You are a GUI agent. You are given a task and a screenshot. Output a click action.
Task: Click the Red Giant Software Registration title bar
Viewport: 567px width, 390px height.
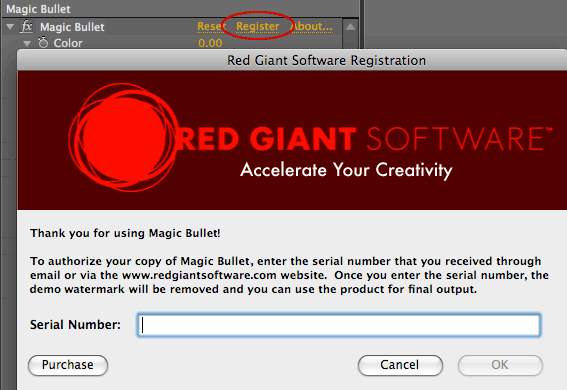tap(292, 60)
